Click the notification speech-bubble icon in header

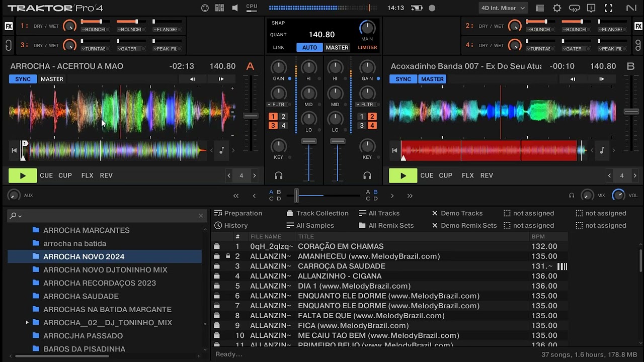pyautogui.click(x=591, y=8)
